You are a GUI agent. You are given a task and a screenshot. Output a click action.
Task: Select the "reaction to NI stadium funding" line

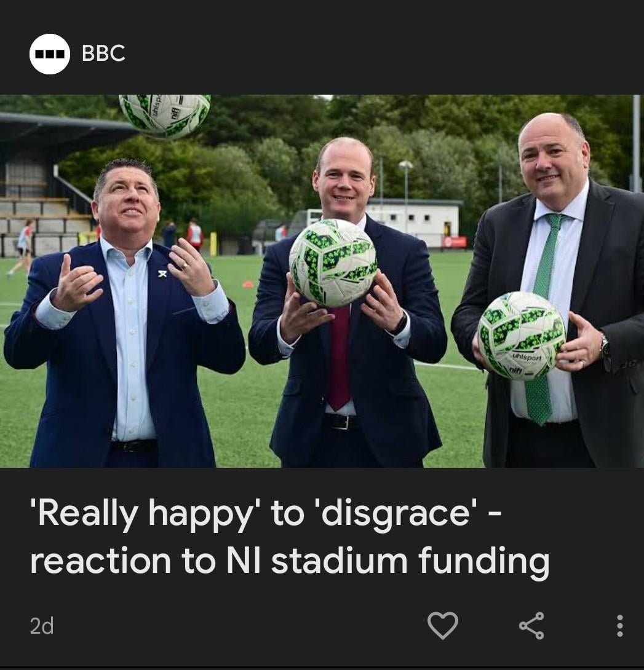click(290, 561)
